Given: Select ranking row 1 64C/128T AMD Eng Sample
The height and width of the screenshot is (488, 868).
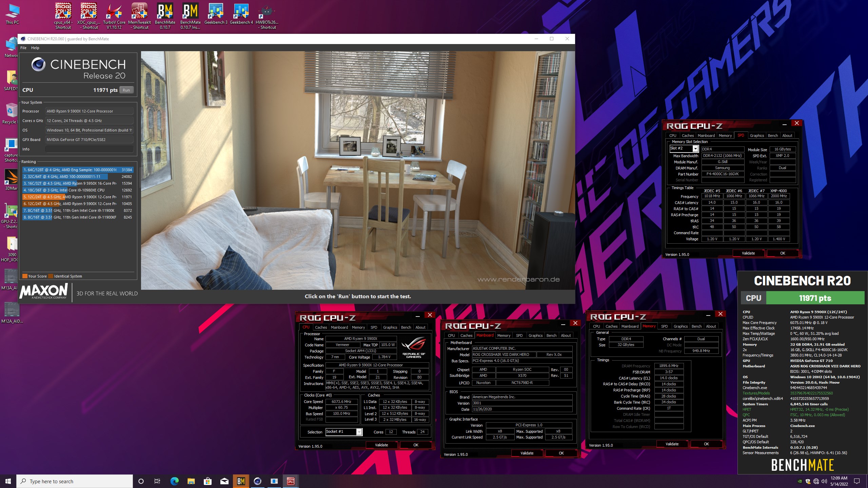Looking at the screenshot, I should 78,170.
